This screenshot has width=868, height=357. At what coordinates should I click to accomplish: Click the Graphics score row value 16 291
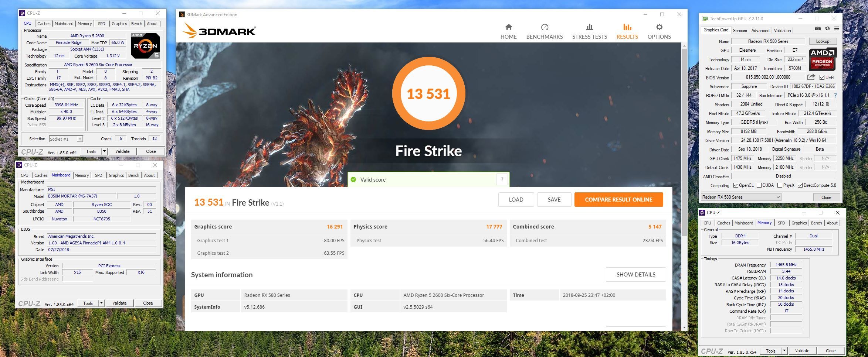tap(335, 227)
